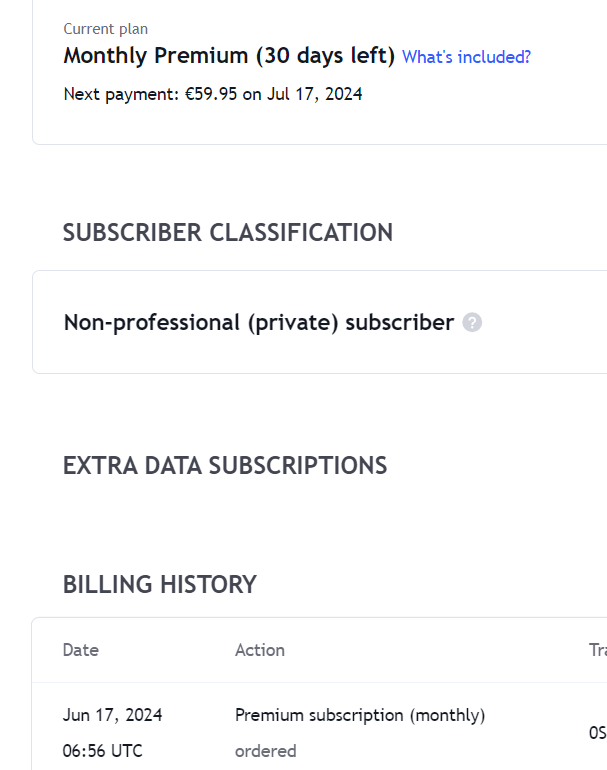Select the Jun 17, 2024 date cell
Viewport: 607px width, 770px height.
(112, 715)
